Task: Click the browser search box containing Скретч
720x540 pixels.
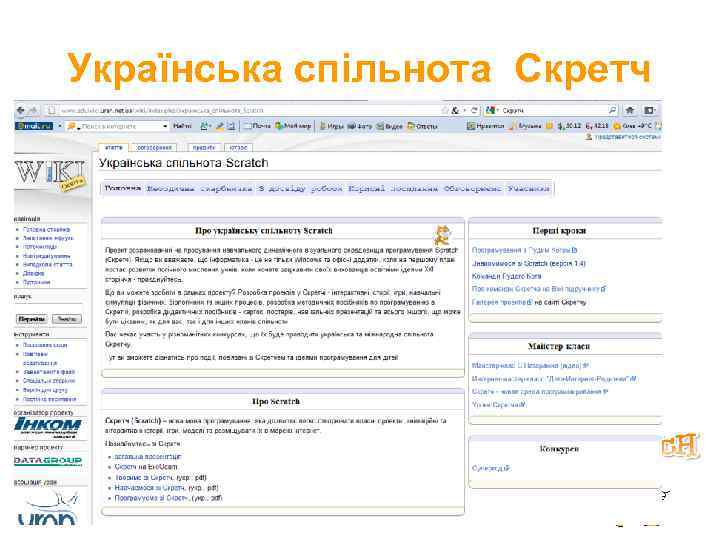Action: tap(551, 111)
